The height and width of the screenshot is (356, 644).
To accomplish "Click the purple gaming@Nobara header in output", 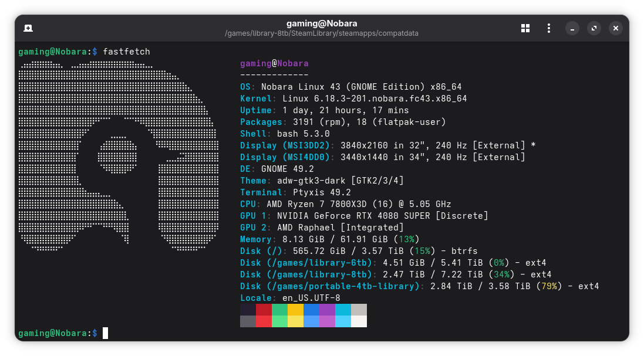I will click(x=274, y=63).
